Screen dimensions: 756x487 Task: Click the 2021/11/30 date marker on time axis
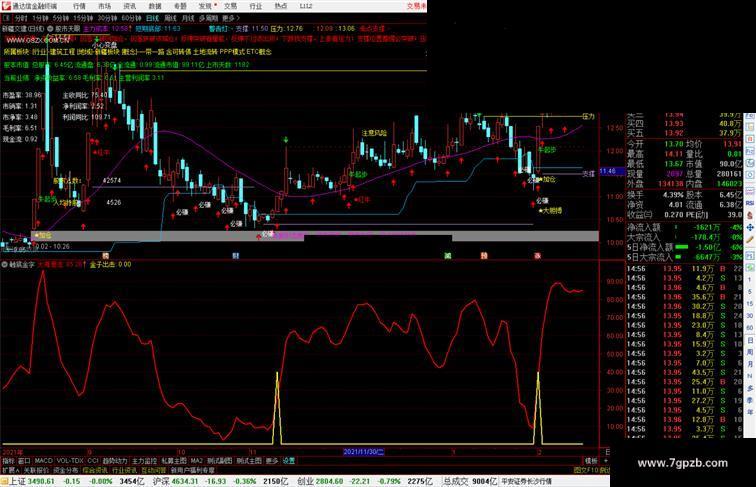(364, 452)
